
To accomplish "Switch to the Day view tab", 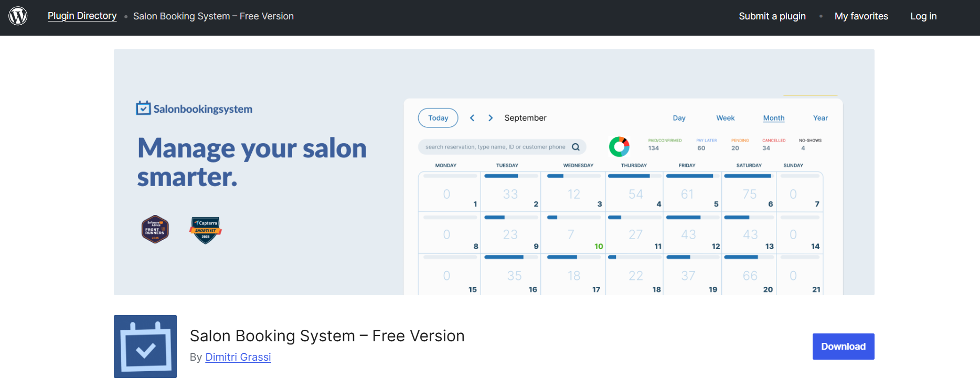I will tap(679, 118).
